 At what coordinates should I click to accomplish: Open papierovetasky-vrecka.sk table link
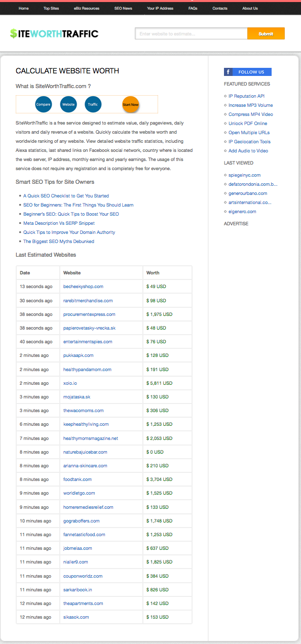(89, 328)
